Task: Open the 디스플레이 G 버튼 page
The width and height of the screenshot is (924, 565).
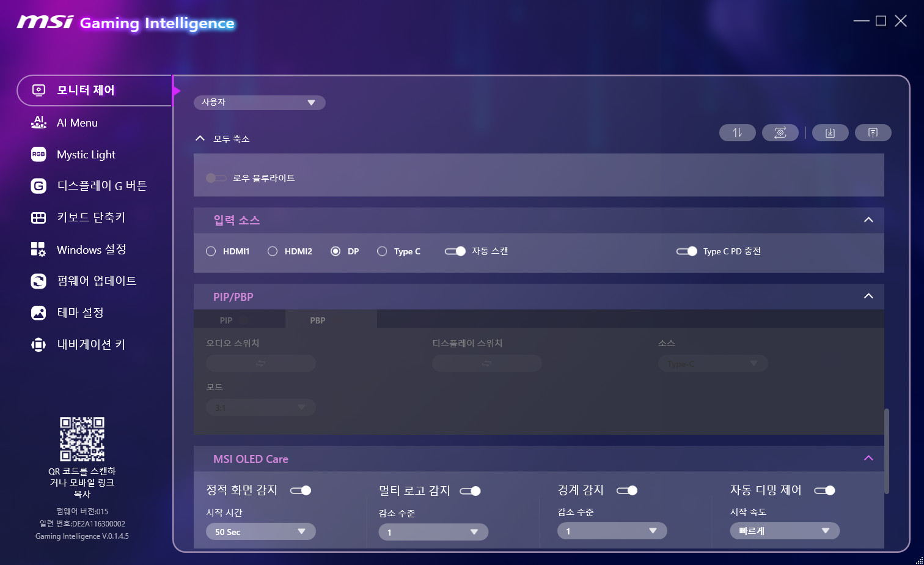Action: point(102,186)
